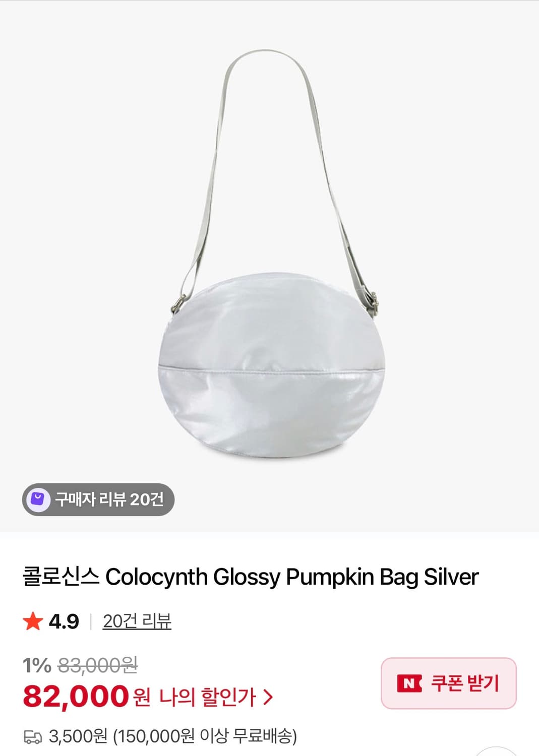Screen dimensions: 539x756
Task: Tap the partially visible round floating button
Action: [x=496, y=751]
